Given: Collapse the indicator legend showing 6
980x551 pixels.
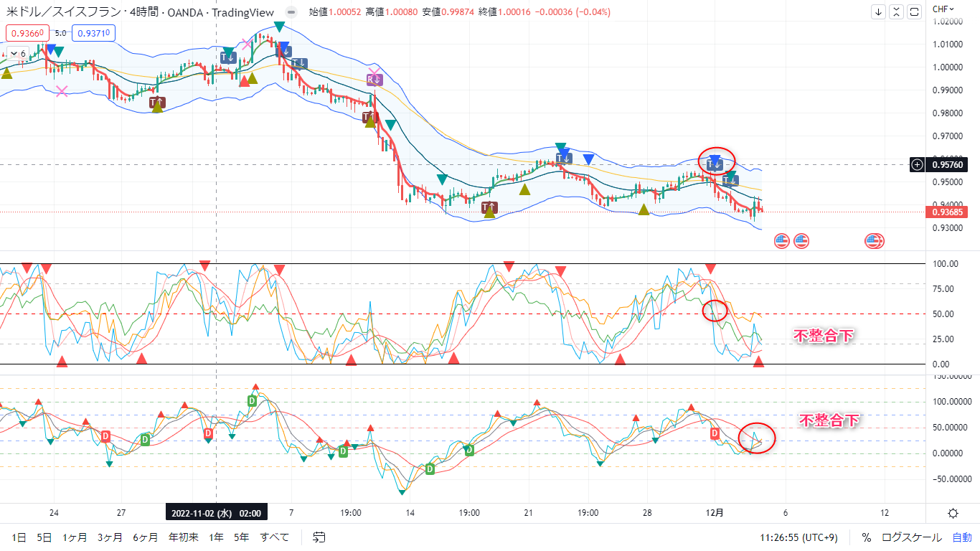Looking at the screenshot, I should coord(18,53).
